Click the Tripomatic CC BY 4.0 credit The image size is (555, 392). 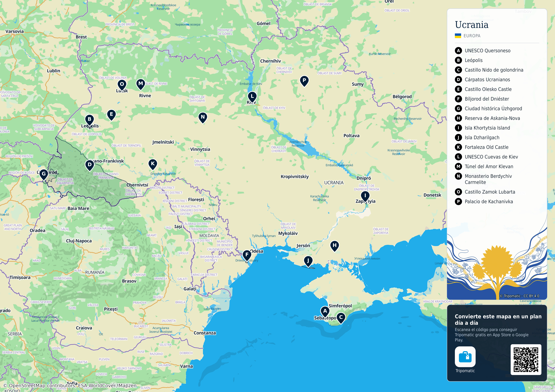[519, 296]
